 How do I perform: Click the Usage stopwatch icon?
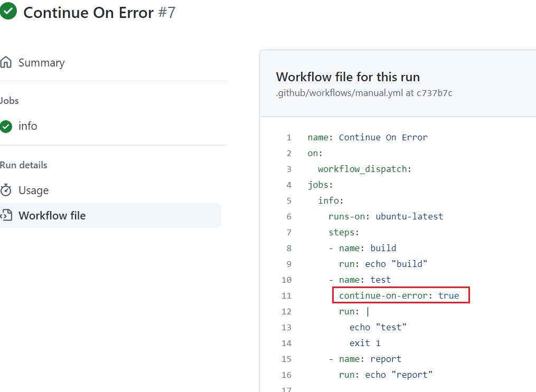pos(6,190)
